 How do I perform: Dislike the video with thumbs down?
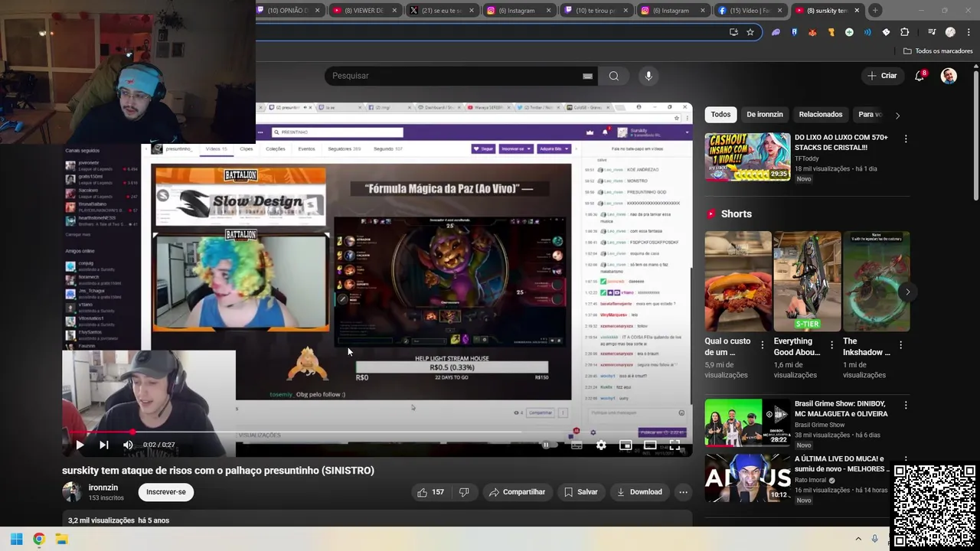[x=464, y=492]
